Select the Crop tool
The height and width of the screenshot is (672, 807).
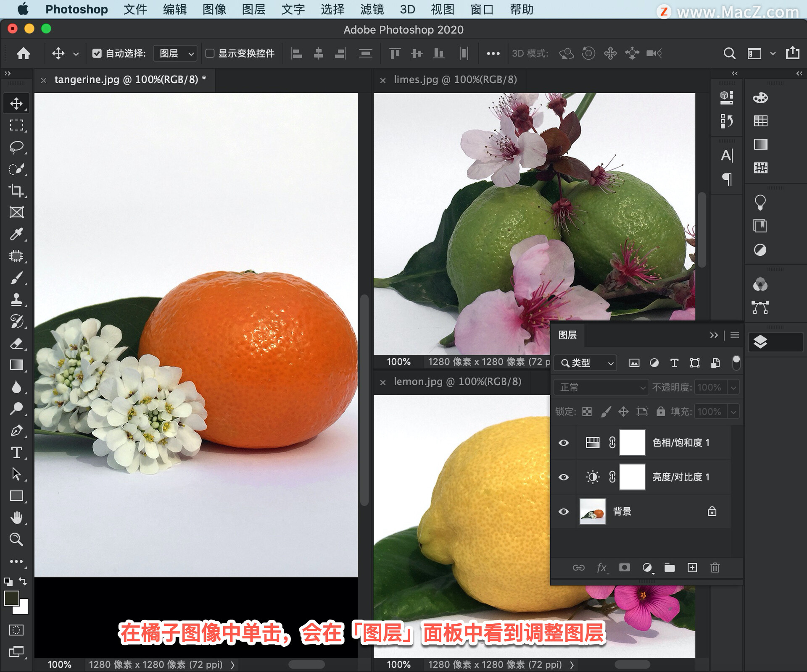point(16,190)
